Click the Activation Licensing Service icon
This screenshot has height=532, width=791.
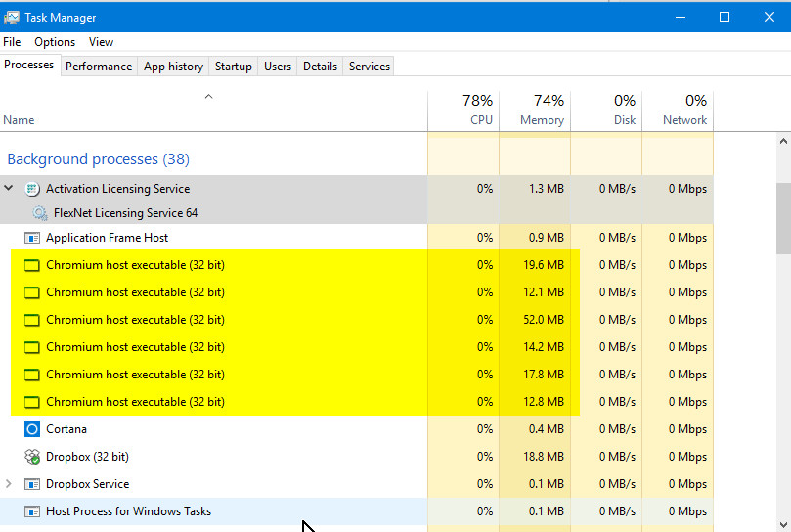pyautogui.click(x=32, y=189)
